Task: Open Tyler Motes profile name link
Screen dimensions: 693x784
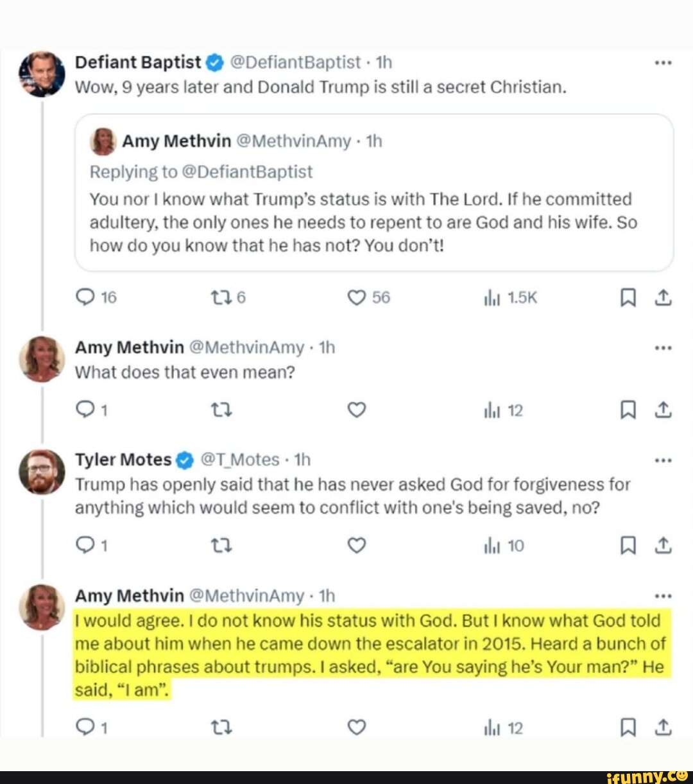Action: pyautogui.click(x=123, y=460)
